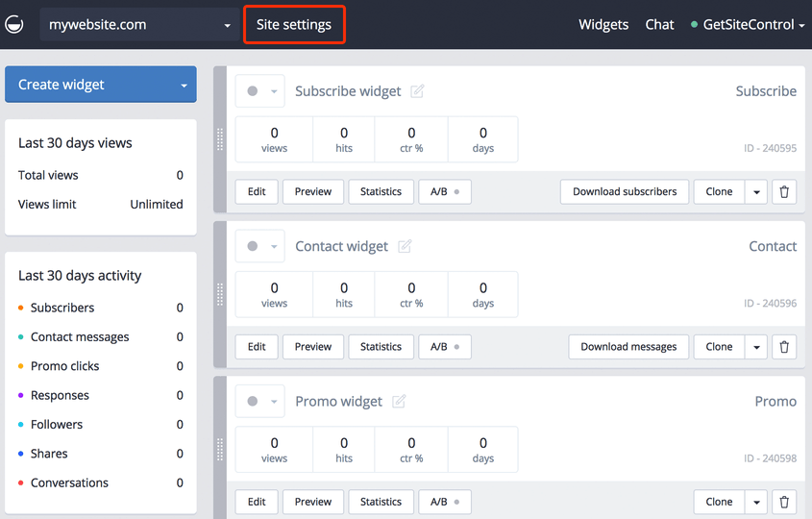The image size is (812, 519).
Task: Click Views limit Unlimited value
Action: [x=157, y=205]
